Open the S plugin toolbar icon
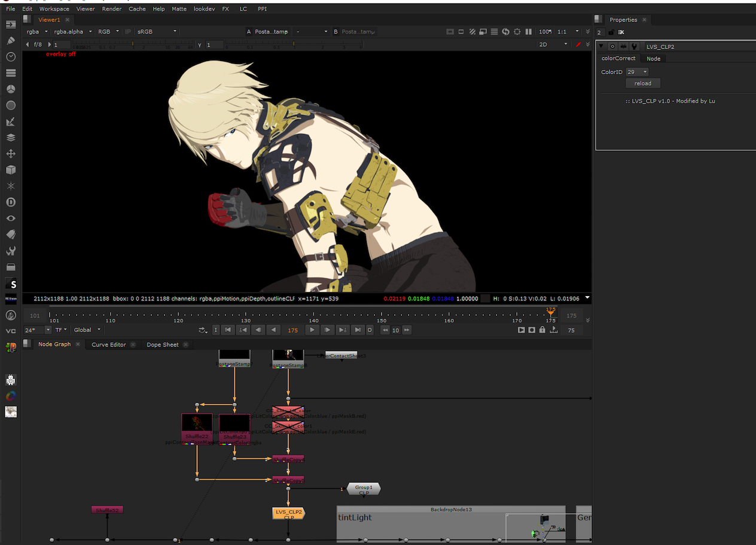 pyautogui.click(x=11, y=284)
